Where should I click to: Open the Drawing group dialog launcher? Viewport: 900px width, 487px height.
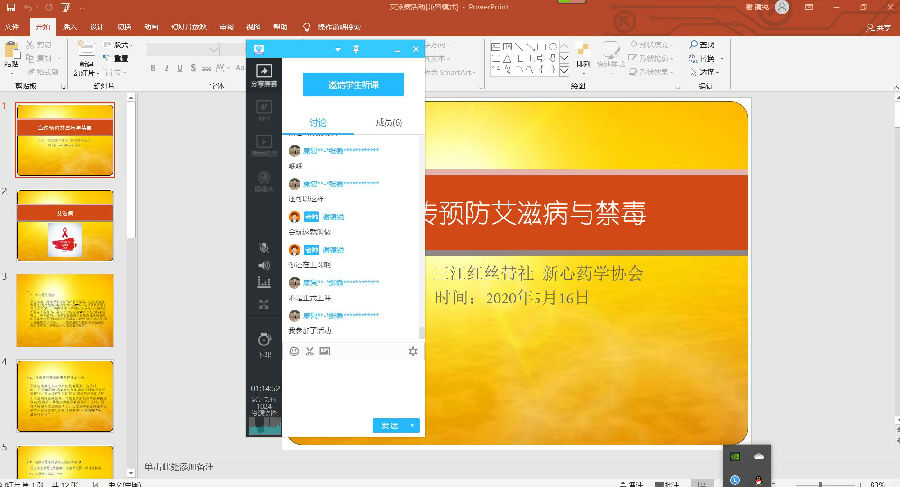point(678,87)
